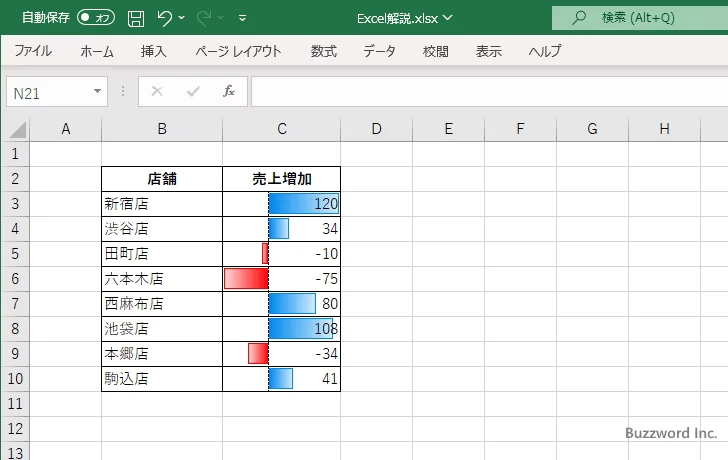Open the ファイル tab
Image resolution: width=728 pixels, height=460 pixels.
(x=33, y=51)
